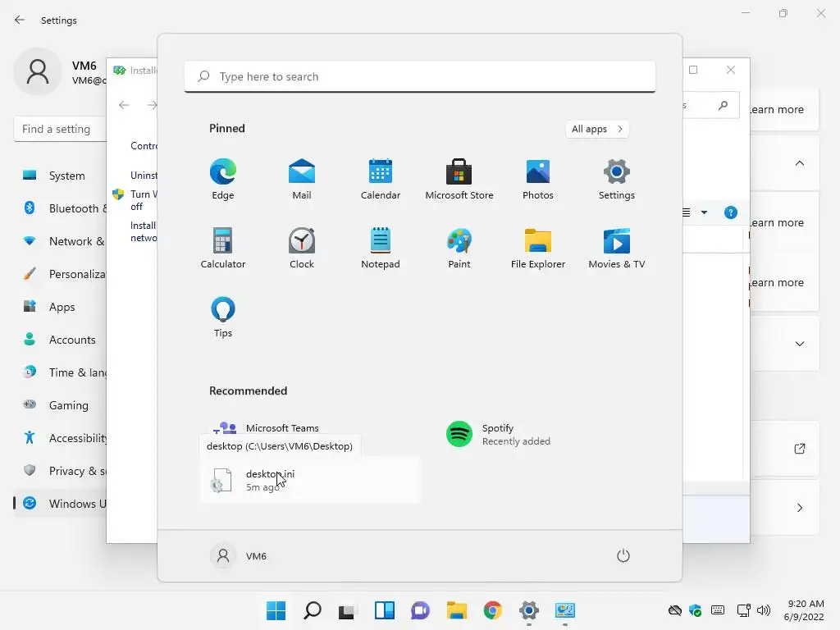The image size is (840, 630).
Task: Open Google Chrome on taskbar
Action: pyautogui.click(x=492, y=610)
